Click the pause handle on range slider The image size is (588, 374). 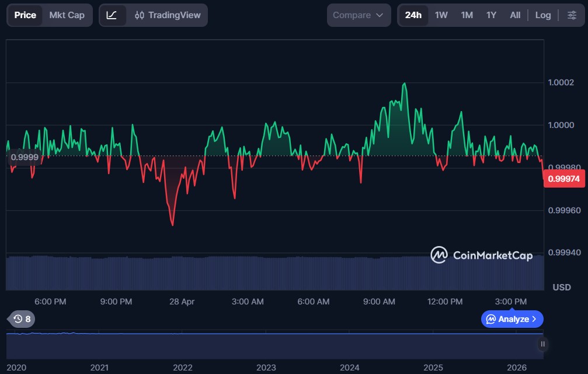click(542, 344)
